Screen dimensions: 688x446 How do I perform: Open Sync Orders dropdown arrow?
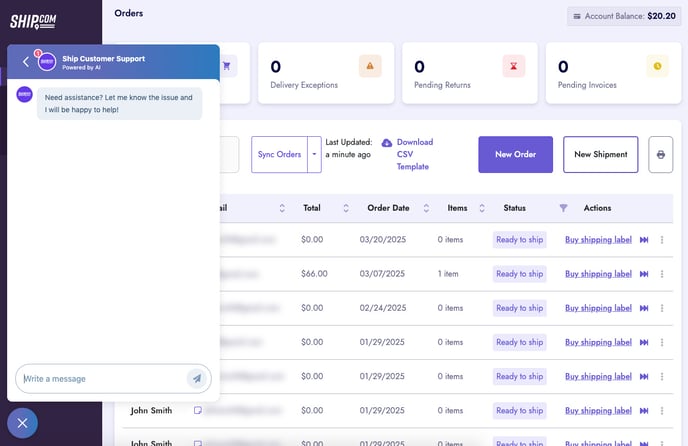click(314, 155)
